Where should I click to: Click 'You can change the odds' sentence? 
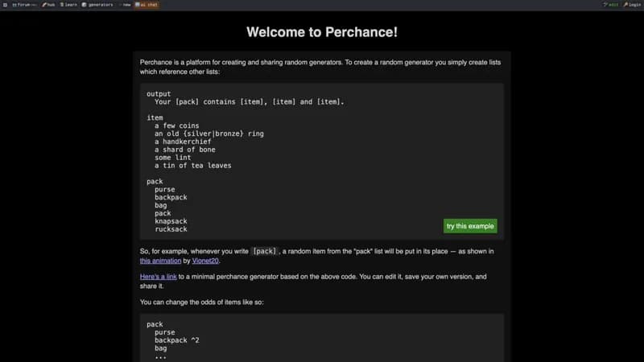(x=202, y=302)
